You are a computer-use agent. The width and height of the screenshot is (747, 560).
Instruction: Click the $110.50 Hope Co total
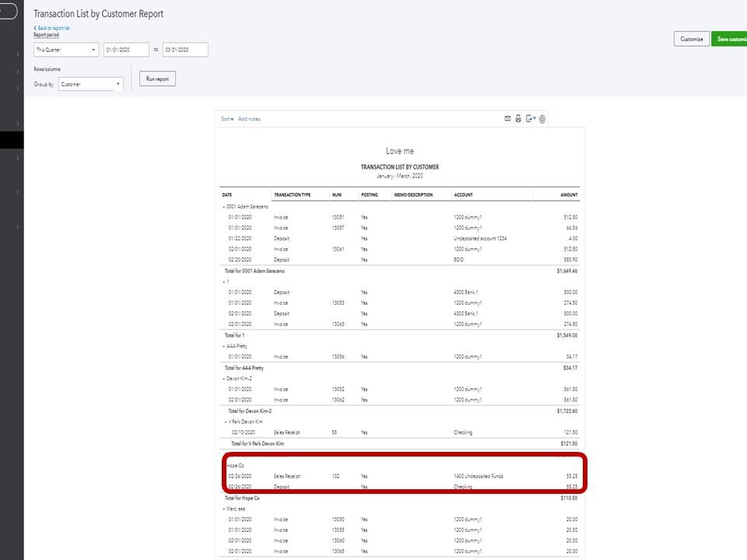pyautogui.click(x=569, y=498)
